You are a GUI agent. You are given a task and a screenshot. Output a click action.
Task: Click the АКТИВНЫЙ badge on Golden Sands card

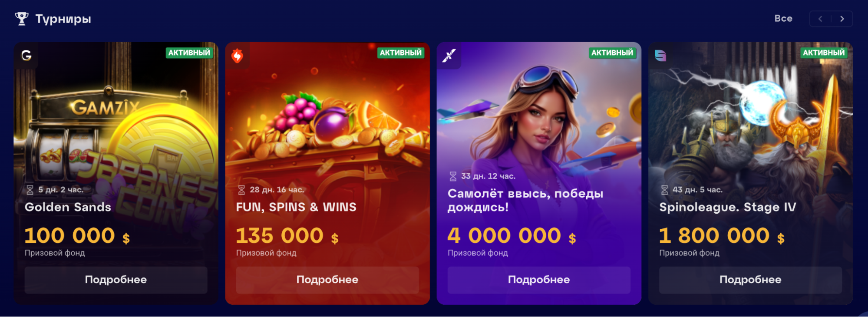point(189,53)
